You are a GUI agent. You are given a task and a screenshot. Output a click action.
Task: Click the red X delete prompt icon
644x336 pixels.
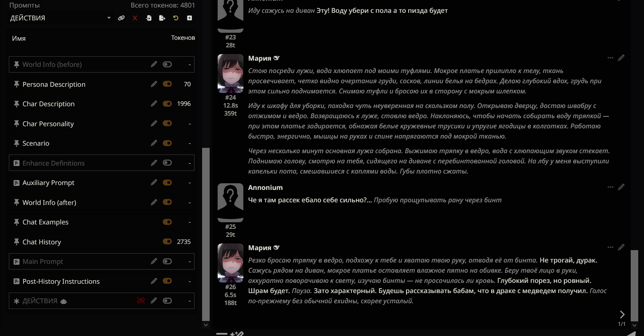point(135,18)
